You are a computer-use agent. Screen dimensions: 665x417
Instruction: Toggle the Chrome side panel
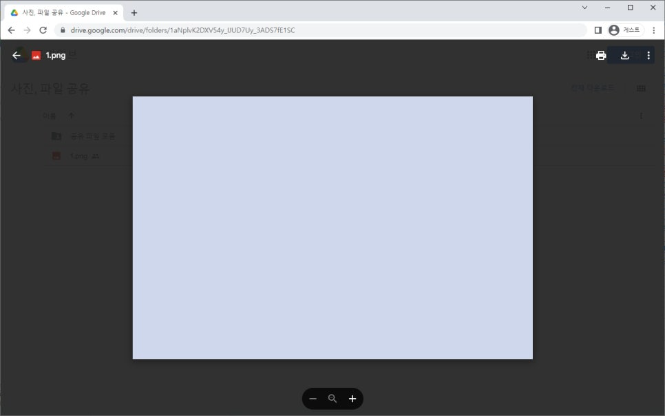(598, 30)
